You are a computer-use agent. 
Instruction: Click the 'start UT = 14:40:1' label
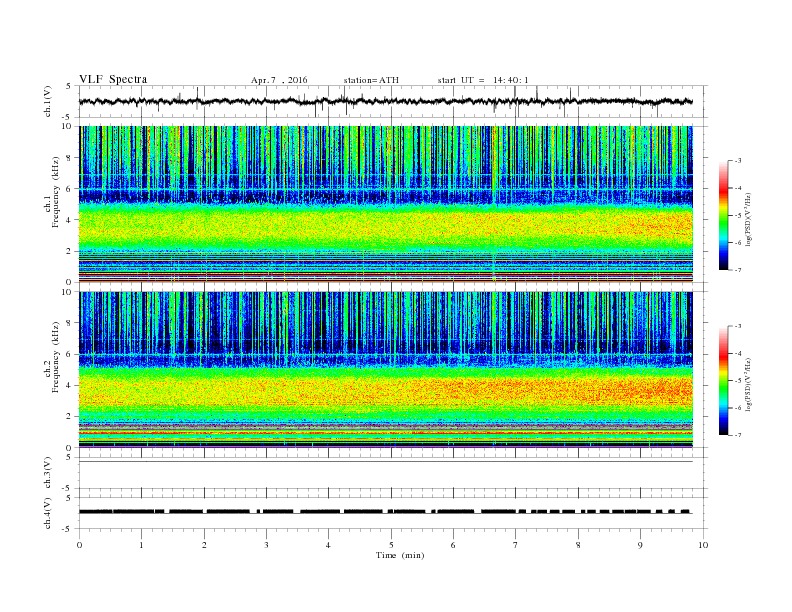click(x=483, y=80)
